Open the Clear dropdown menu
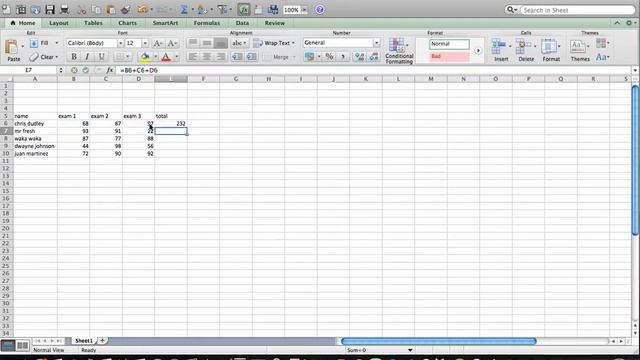Image resolution: width=640 pixels, height=360 pixels. 57,57
